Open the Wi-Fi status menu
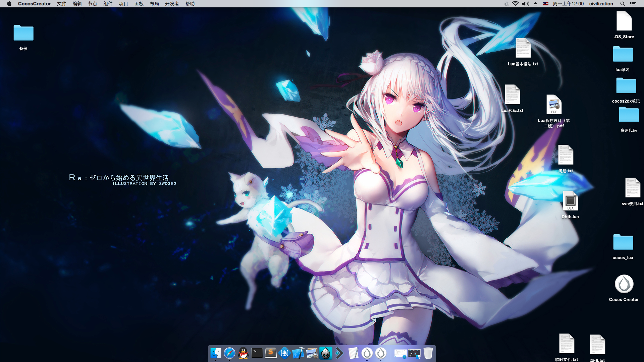This screenshot has width=644, height=362. [x=515, y=4]
